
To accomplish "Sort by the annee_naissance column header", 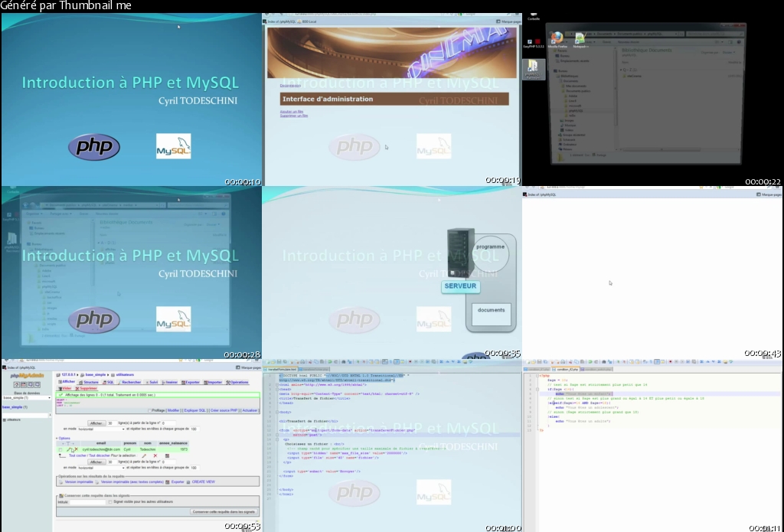I will tap(173, 443).
